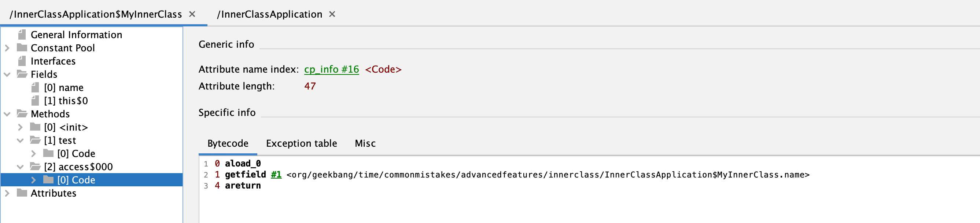Click the Constant Pool folder icon
The image size is (980, 223).
tap(22, 48)
